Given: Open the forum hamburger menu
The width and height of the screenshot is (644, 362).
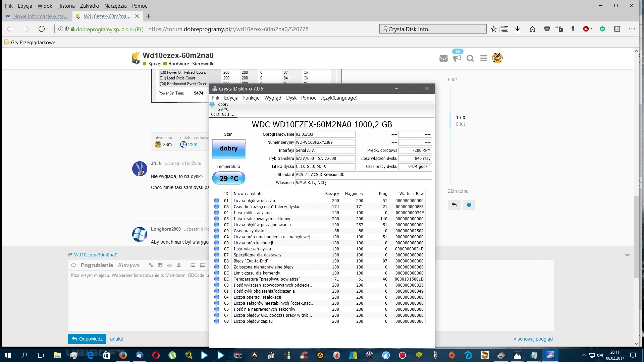Looking at the screenshot, I should click(x=484, y=58).
